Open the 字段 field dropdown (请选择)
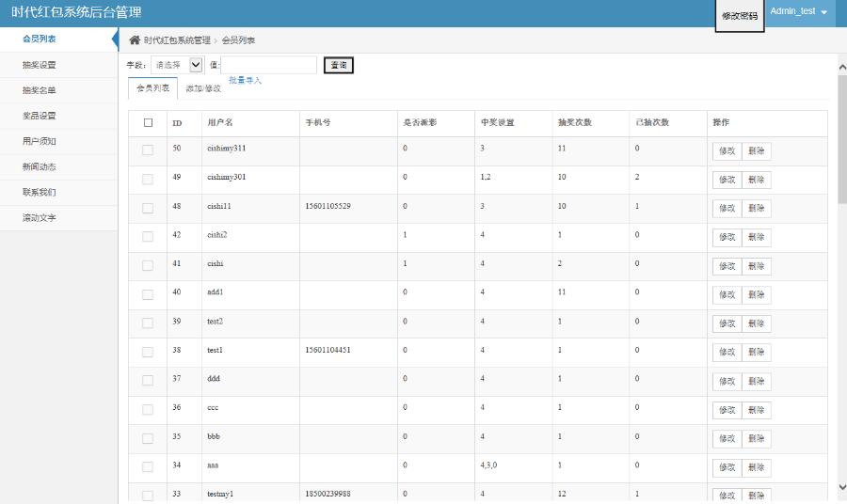The image size is (847, 504). point(177,65)
